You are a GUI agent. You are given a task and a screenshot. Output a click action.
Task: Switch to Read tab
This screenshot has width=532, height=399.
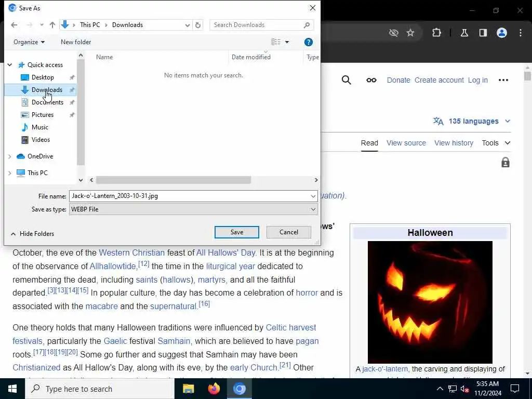tap(369, 143)
